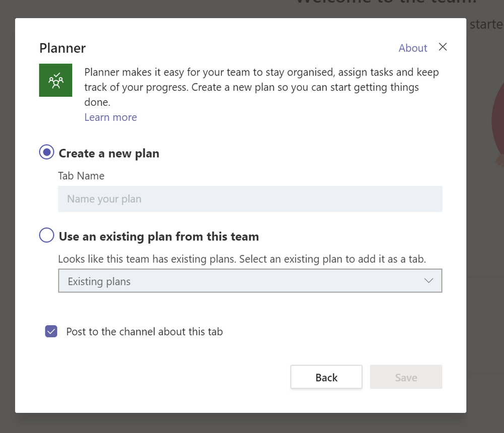Close the Planner dialog with the X
The image size is (504, 433).
(443, 47)
